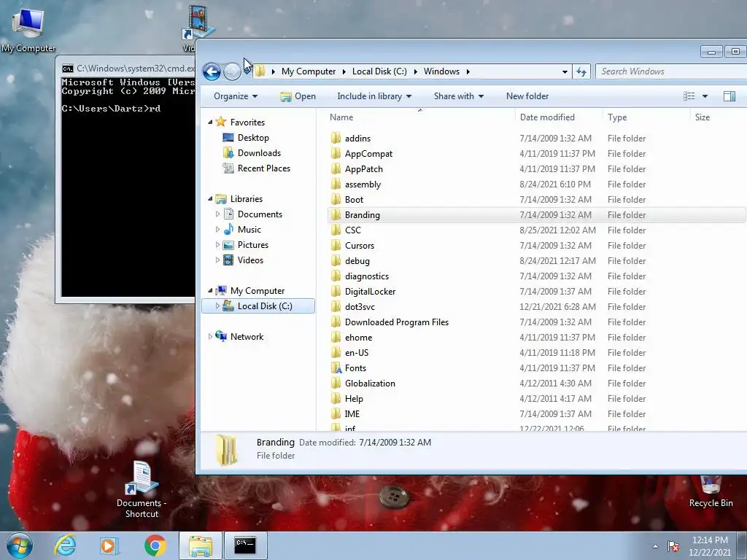Select the Help folder row
Image resolution: width=747 pixels, height=560 pixels.
click(537, 399)
